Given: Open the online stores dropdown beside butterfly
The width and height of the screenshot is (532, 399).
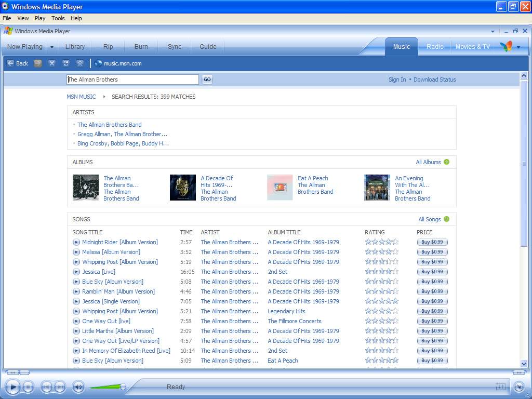Looking at the screenshot, I should pos(518,47).
